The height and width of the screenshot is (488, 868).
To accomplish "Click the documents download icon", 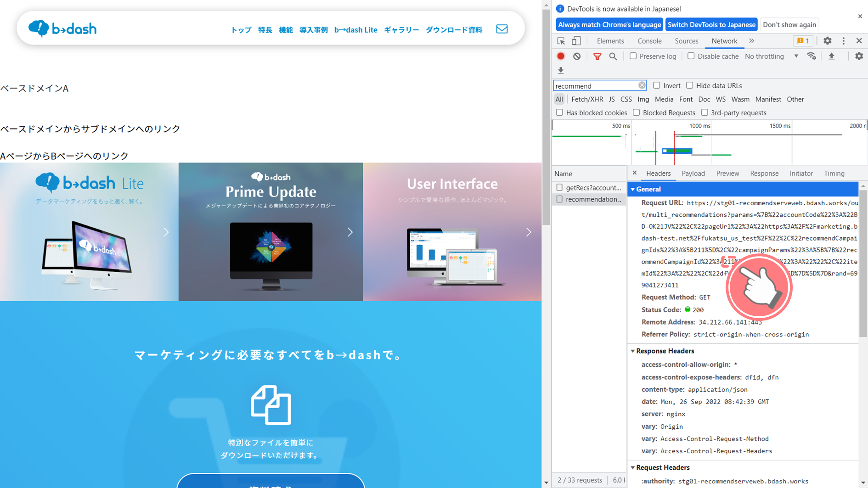I will coord(271,404).
